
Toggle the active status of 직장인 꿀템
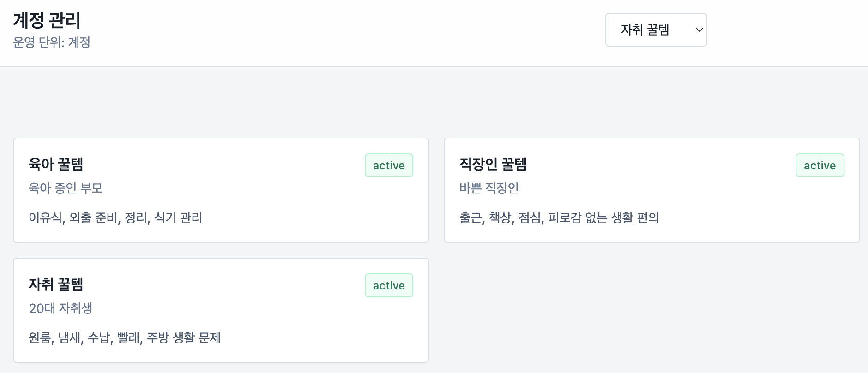point(820,165)
